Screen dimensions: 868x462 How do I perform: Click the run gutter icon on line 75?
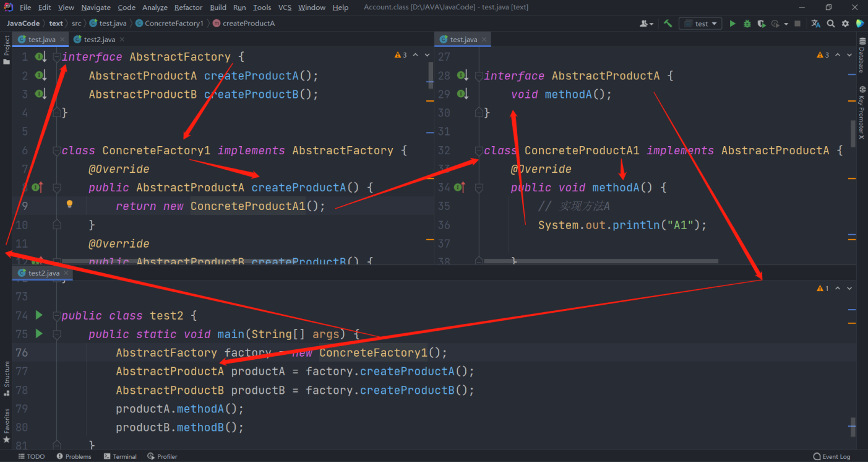pos(39,334)
